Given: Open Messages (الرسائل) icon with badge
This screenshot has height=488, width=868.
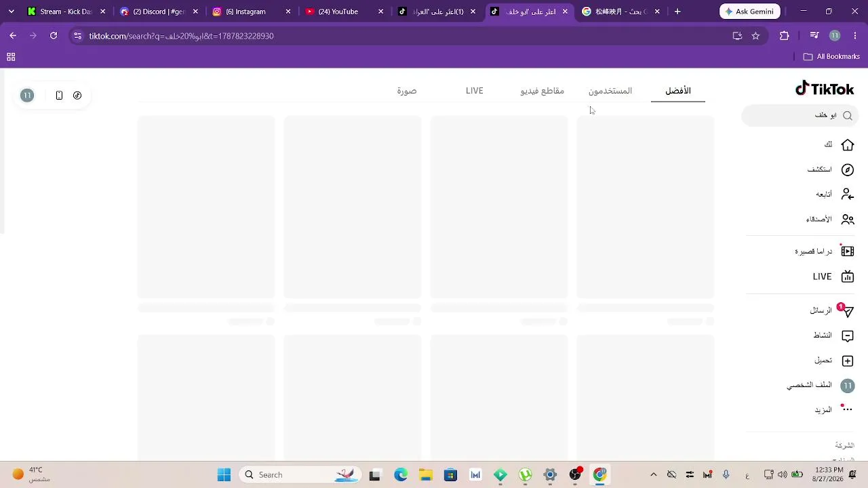Looking at the screenshot, I should tap(846, 310).
